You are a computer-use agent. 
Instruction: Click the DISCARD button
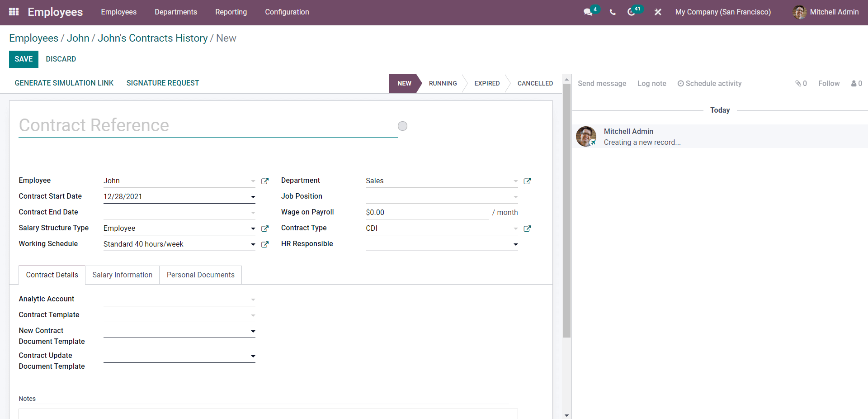(x=61, y=59)
